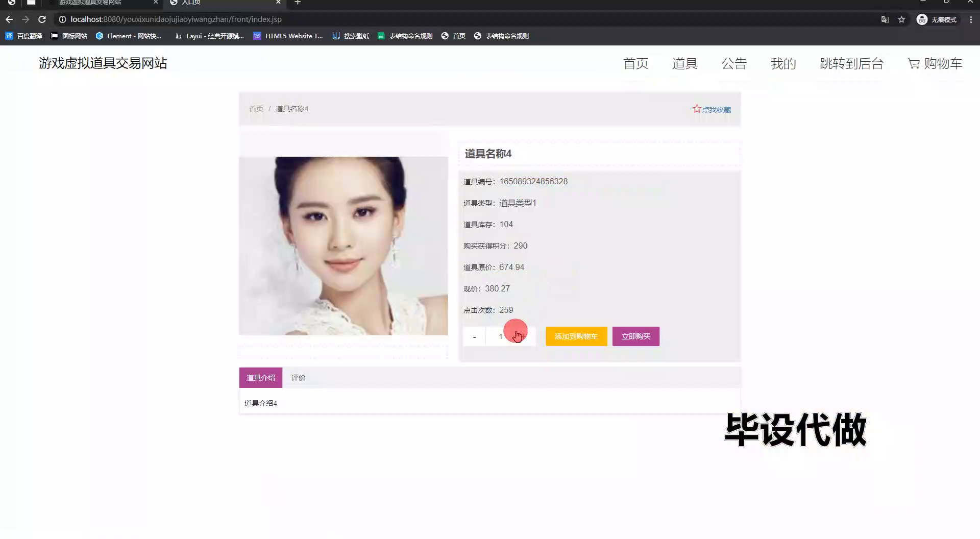Go to 首页 in the site navigation
Viewport: 980px width, 539px height.
635,64
